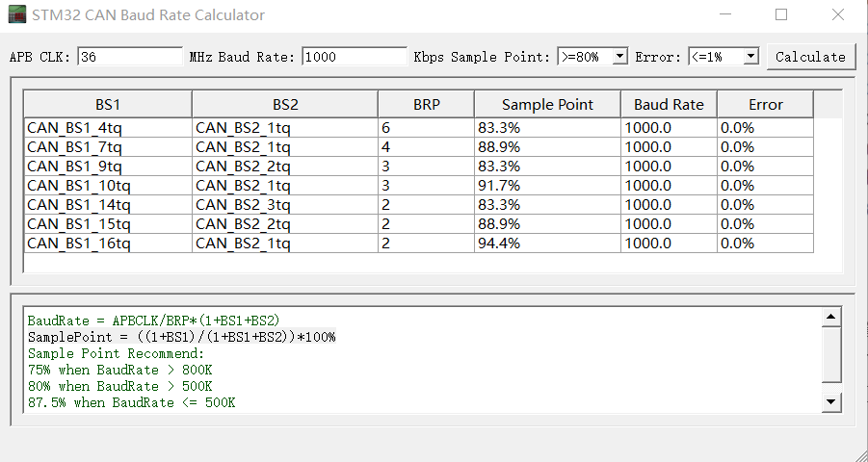Viewport: 868px width, 462px height.
Task: Click the up arrow of notes scrollbar
Action: pyautogui.click(x=831, y=317)
